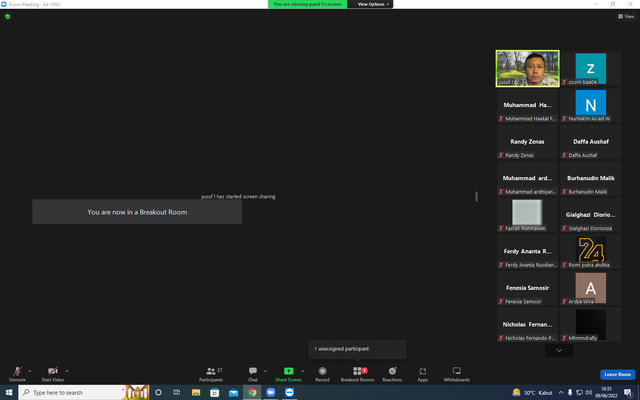The height and width of the screenshot is (400, 640).
Task: Click the blue Leave Room button
Action: 618,374
